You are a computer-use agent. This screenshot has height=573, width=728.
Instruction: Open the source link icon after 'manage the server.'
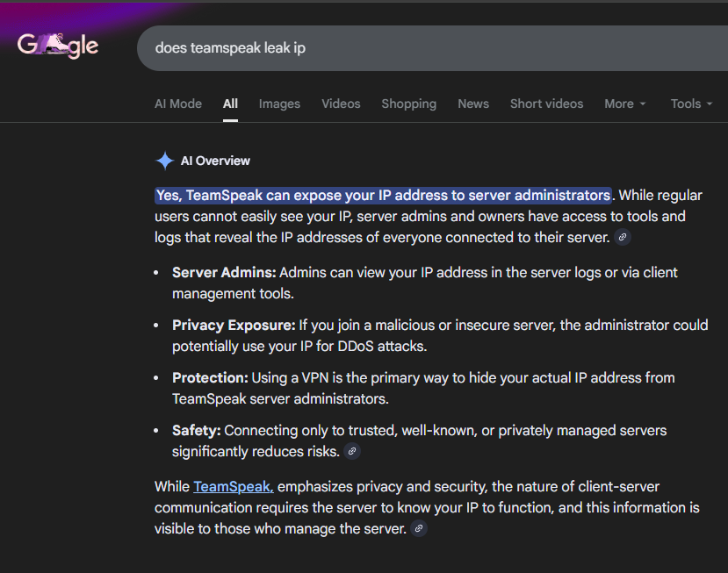[419, 528]
